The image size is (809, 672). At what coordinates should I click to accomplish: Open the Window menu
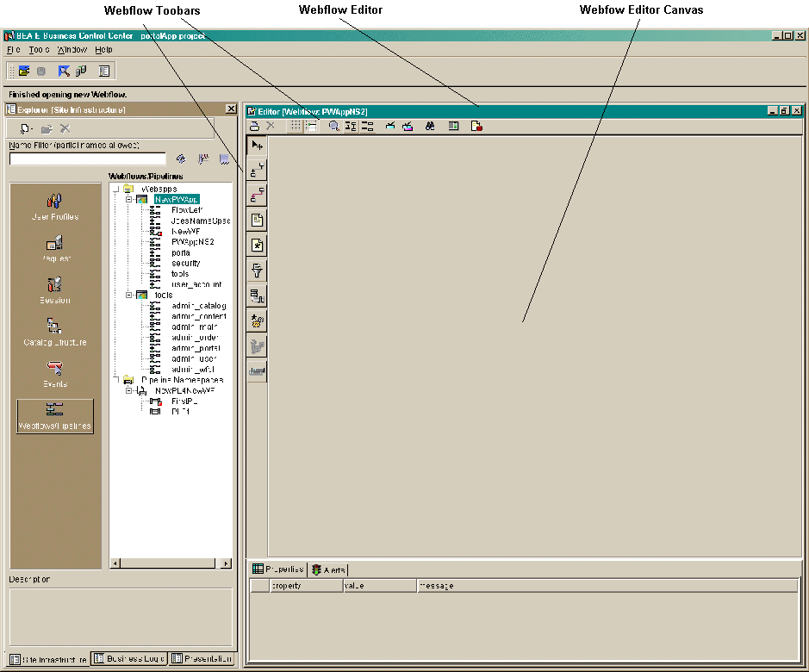[x=72, y=50]
